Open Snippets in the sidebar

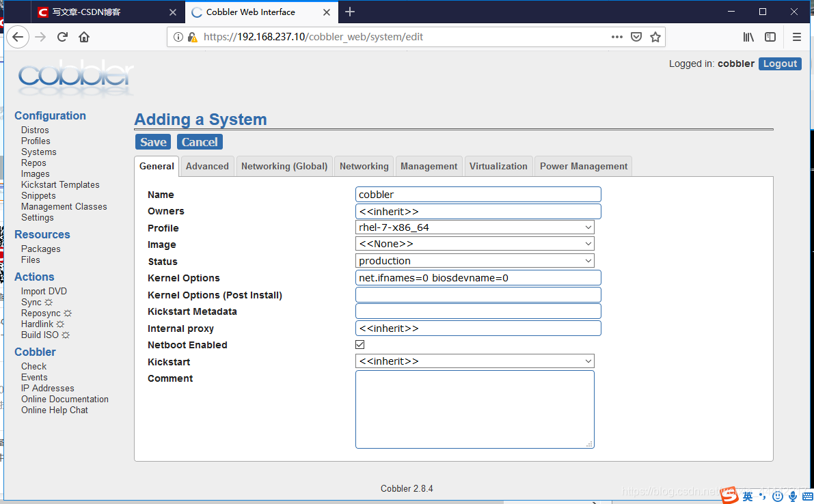(38, 195)
